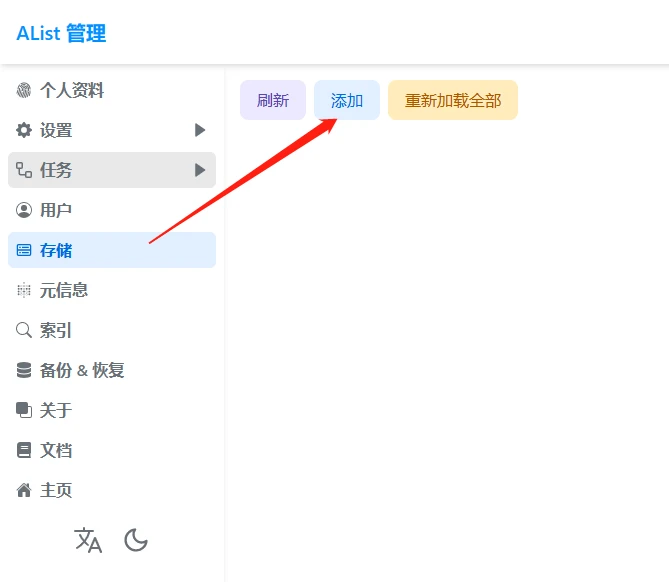Click the AList 管理 title link

(61, 33)
